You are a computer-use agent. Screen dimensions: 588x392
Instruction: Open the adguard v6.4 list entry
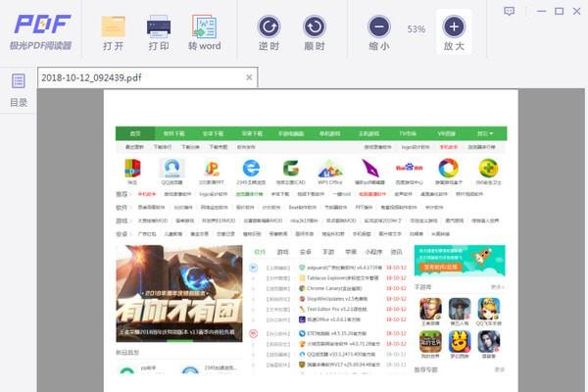tap(340, 268)
